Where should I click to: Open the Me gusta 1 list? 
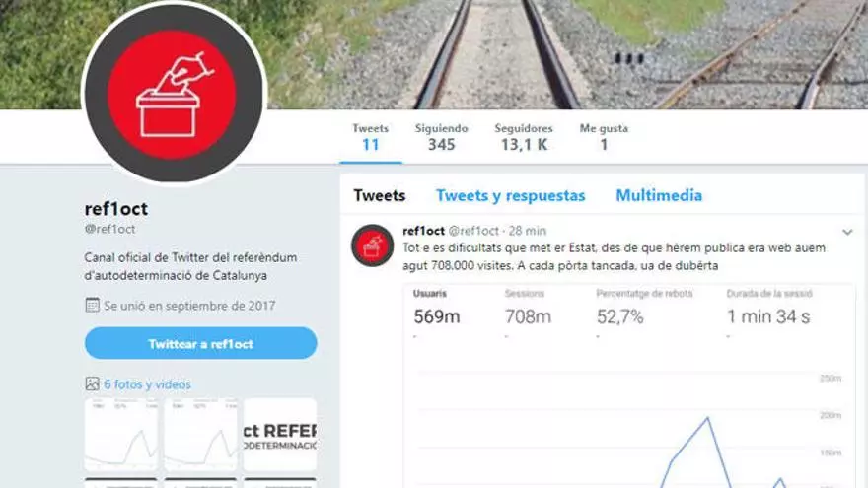coord(604,137)
